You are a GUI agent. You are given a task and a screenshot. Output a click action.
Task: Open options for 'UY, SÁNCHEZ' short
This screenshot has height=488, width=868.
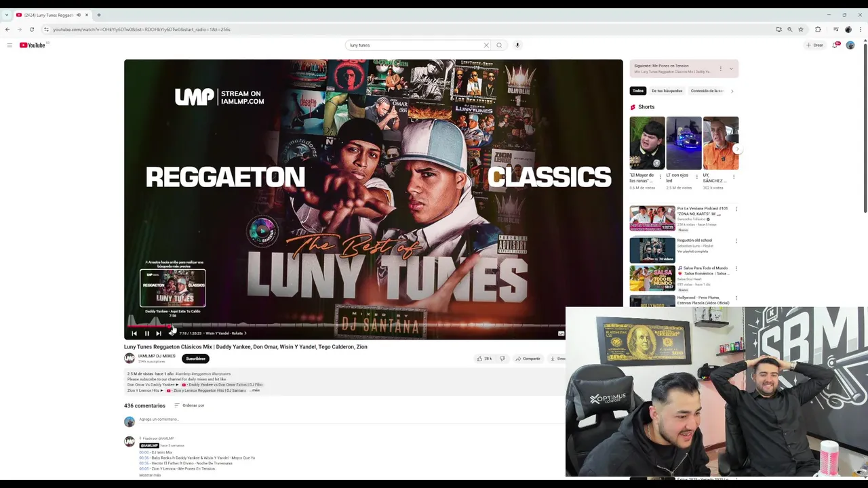[x=734, y=177]
